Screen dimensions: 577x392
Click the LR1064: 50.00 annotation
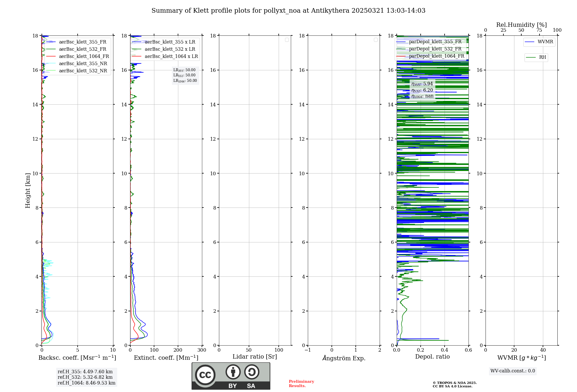(185, 81)
